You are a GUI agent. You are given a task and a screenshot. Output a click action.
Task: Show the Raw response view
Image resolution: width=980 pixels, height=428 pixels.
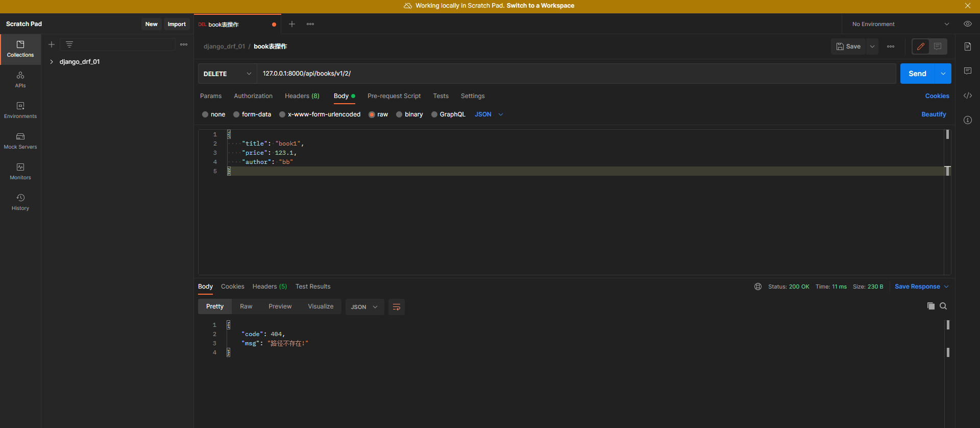[x=246, y=306]
